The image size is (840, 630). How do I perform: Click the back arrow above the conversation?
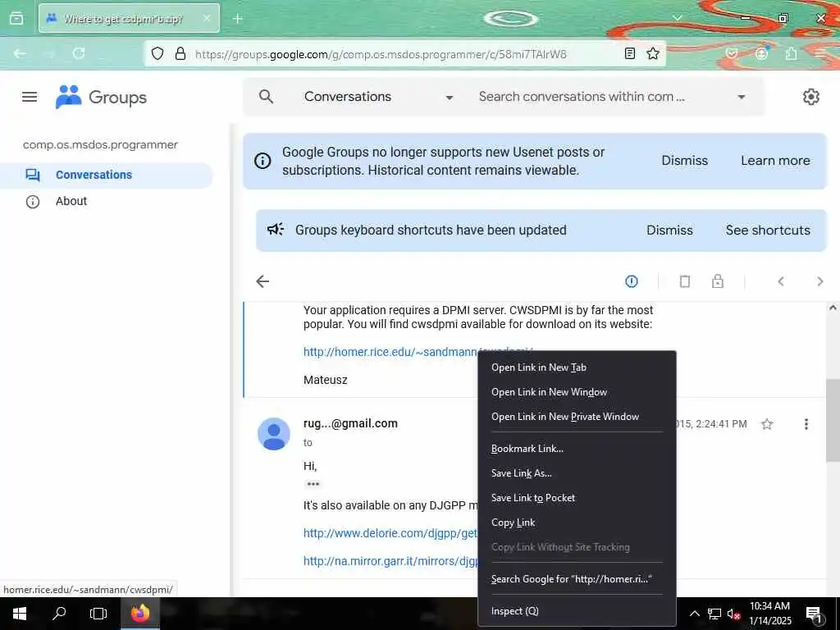pos(262,281)
